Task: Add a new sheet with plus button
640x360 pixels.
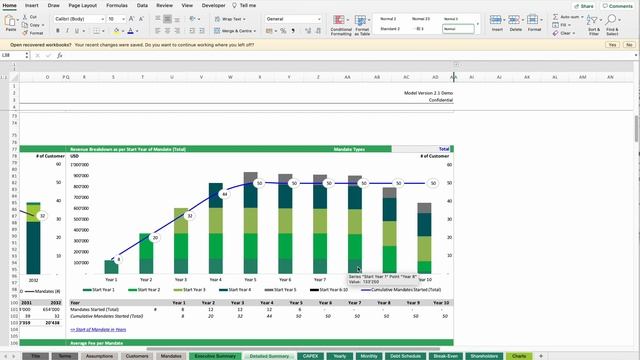Action: (541, 356)
